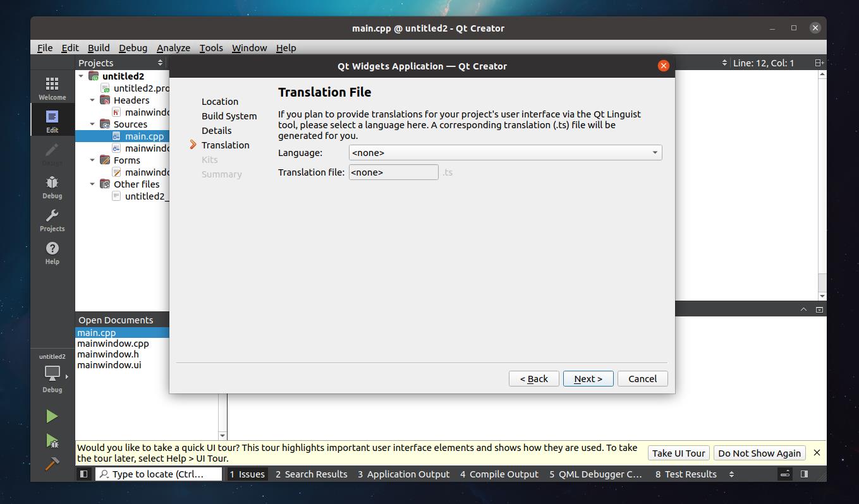Open the Projects mode wrench icon

click(52, 220)
